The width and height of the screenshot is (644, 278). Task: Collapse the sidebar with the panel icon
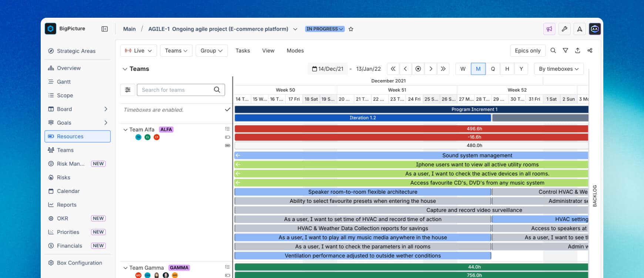pyautogui.click(x=105, y=29)
